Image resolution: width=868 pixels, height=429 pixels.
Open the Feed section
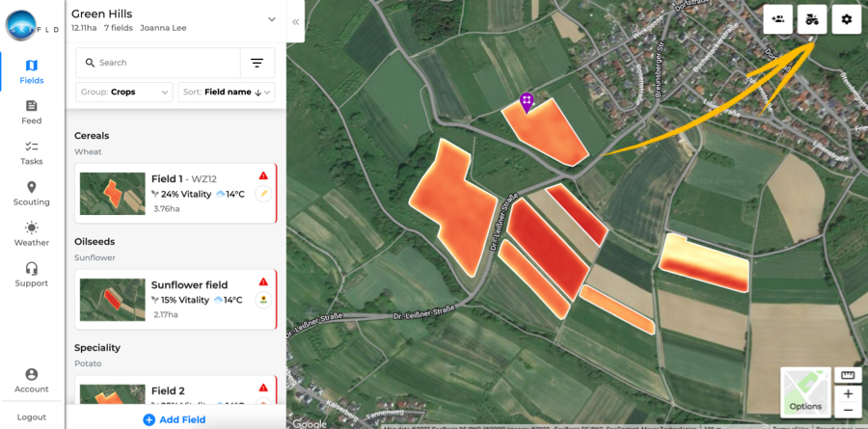[32, 113]
